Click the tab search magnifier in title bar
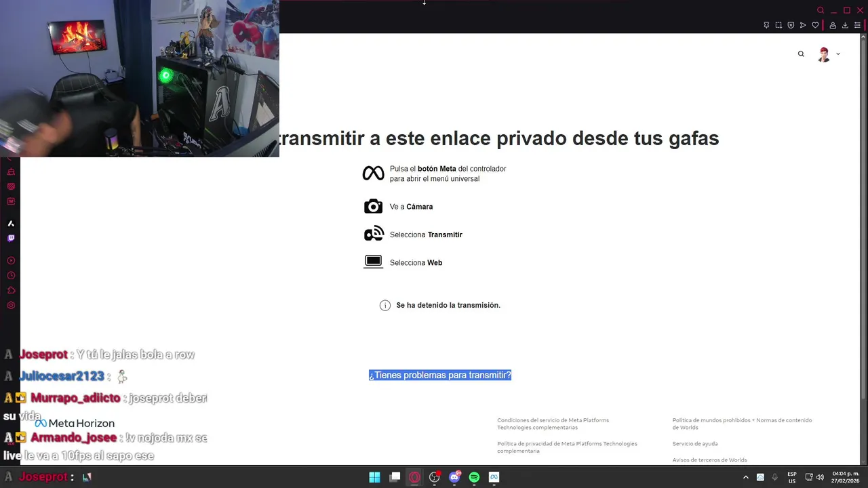 821,10
